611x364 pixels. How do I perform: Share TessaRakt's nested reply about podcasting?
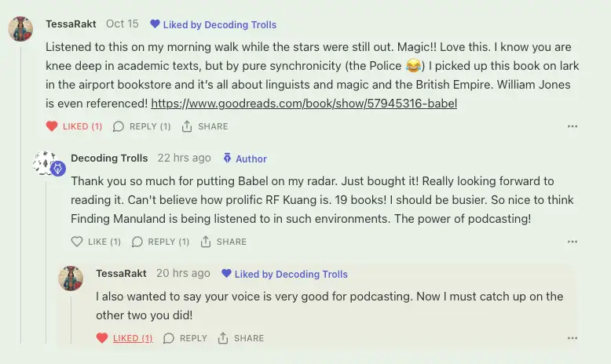pyautogui.click(x=223, y=338)
